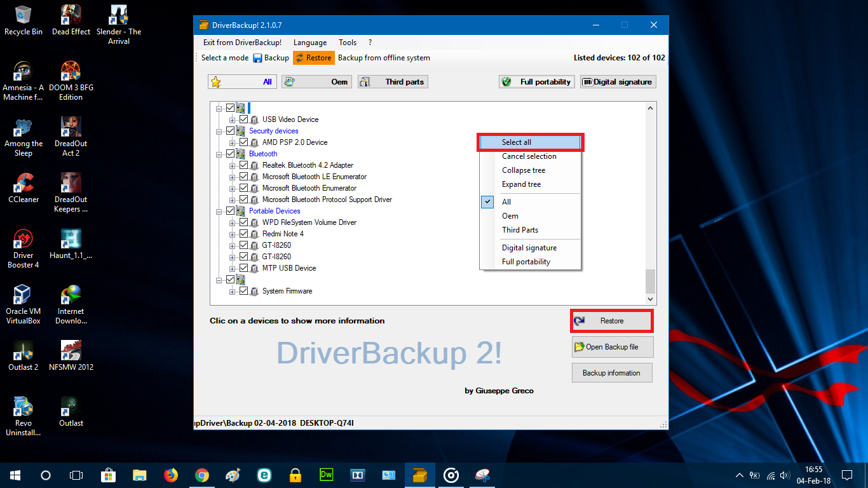Uncheck the Security devices category checkbox
Viewport: 868px width, 488px height.
[x=230, y=131]
